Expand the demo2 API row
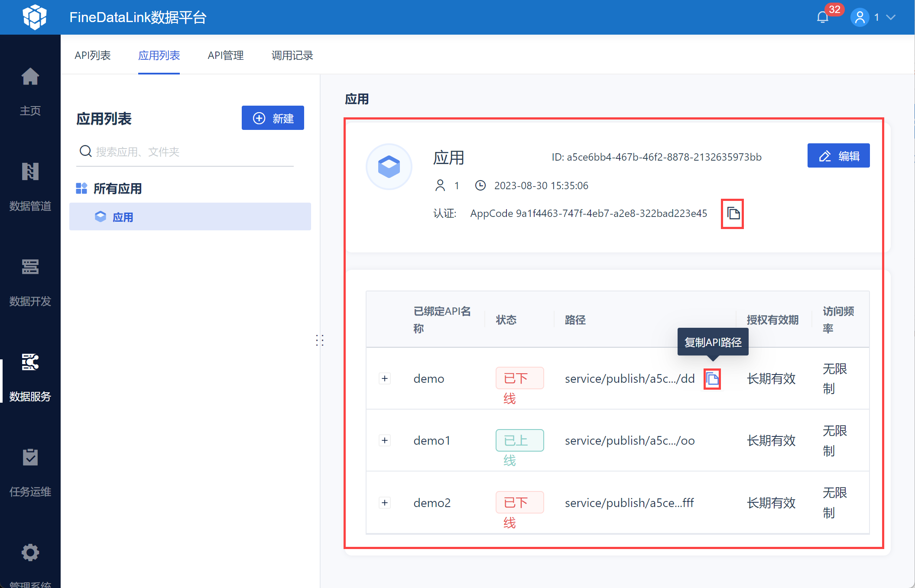 tap(385, 503)
